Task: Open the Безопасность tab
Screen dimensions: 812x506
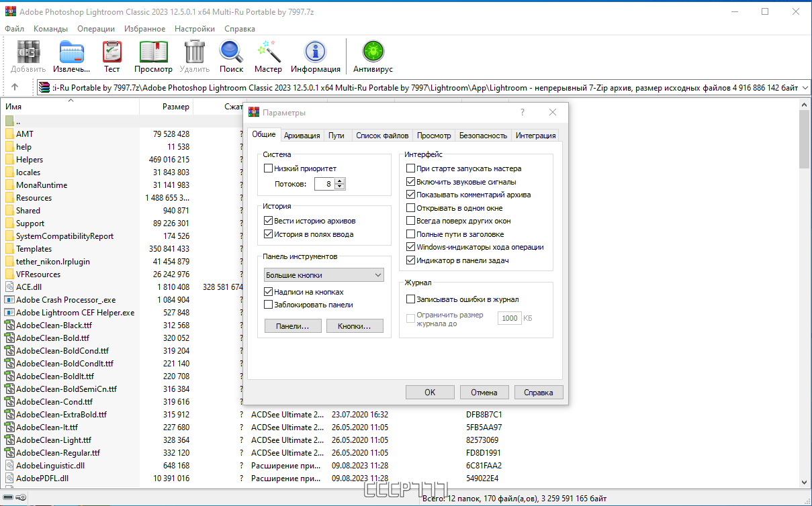Action: tap(483, 136)
